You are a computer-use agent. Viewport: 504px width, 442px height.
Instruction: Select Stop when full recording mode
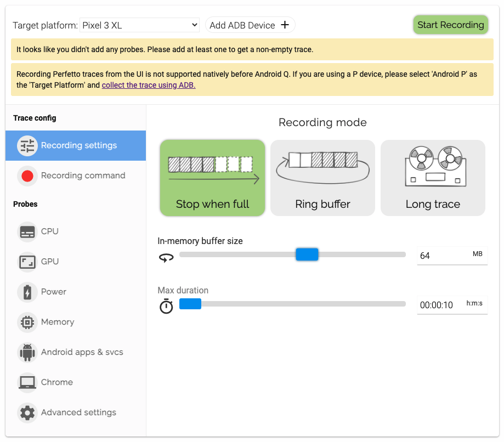213,178
